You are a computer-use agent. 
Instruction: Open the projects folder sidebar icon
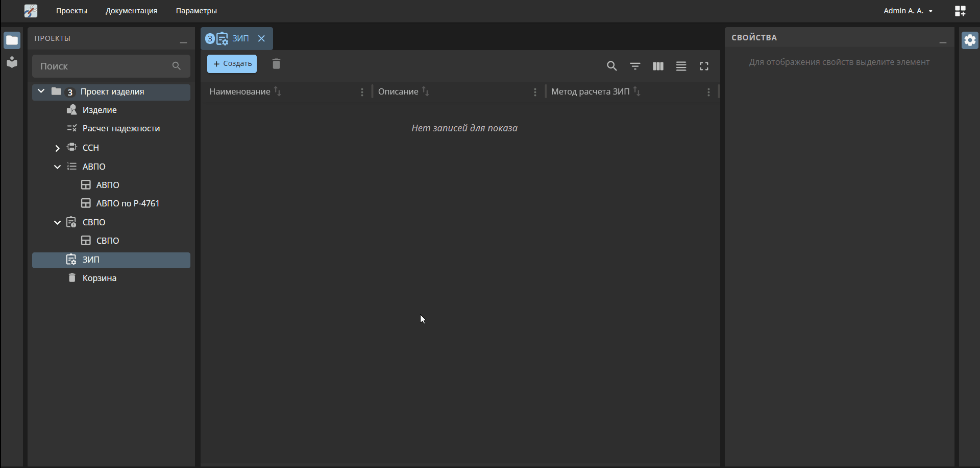12,40
